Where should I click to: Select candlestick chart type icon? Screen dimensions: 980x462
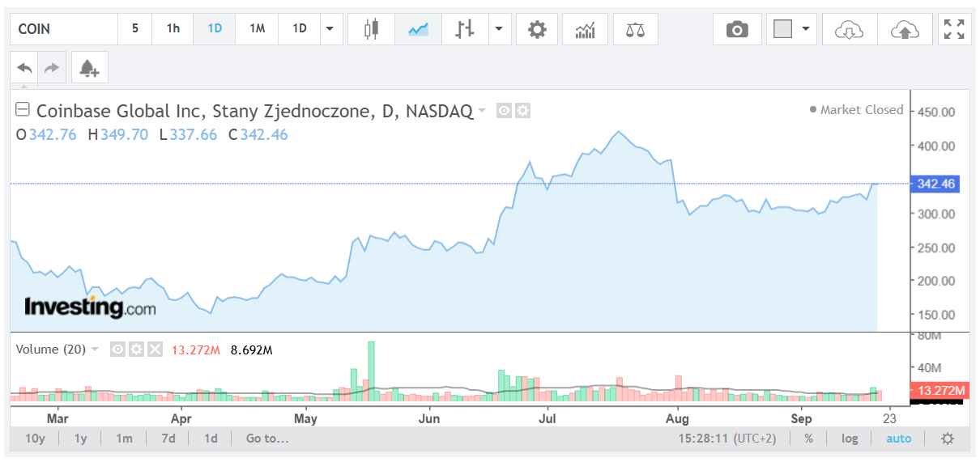point(372,29)
